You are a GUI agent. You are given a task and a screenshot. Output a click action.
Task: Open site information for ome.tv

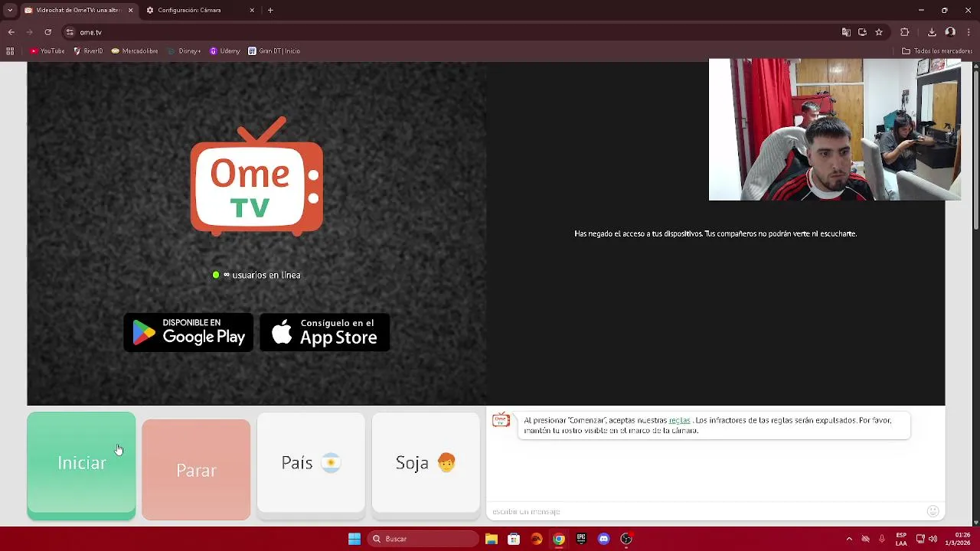70,32
